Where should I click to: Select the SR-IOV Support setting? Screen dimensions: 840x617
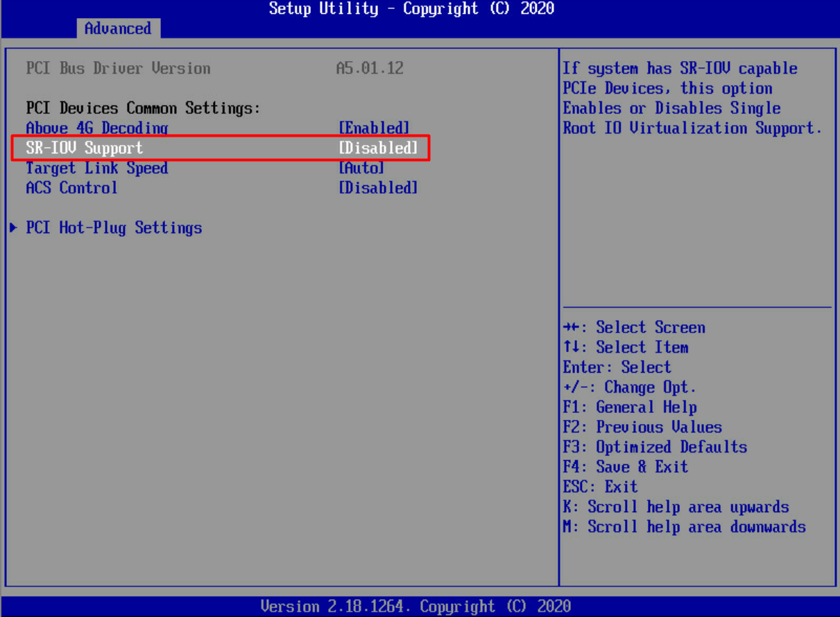tap(85, 148)
